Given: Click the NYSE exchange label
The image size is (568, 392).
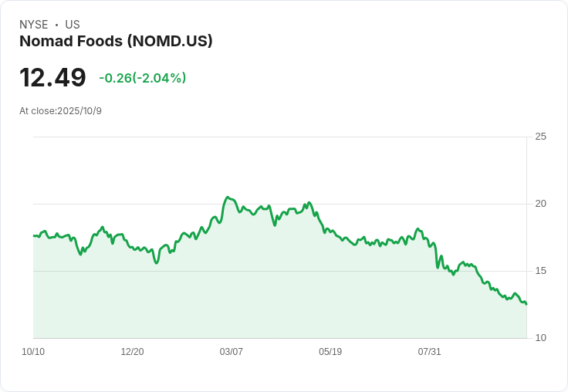Looking at the screenshot, I should (x=34, y=25).
